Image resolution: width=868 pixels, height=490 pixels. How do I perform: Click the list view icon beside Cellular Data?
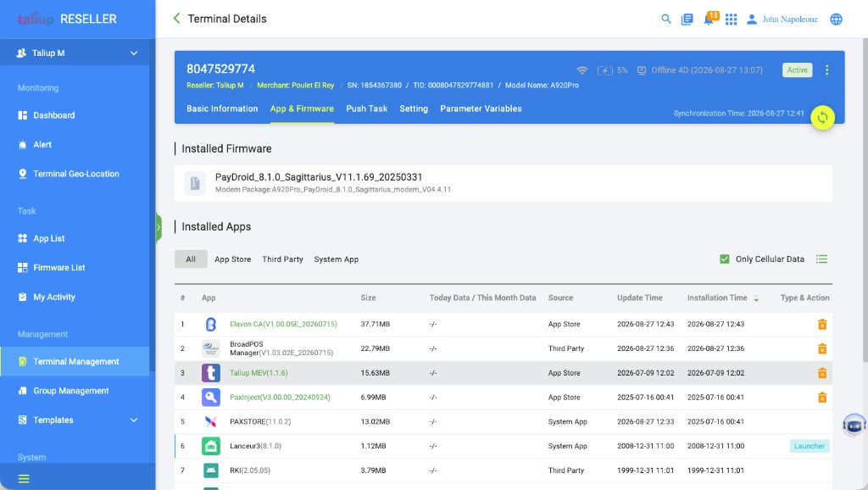click(821, 259)
